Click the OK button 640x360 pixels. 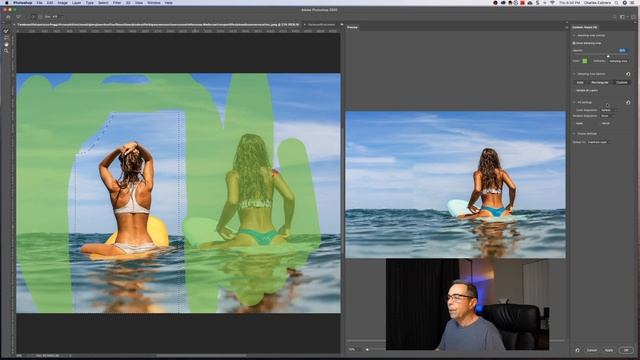[x=626, y=350]
